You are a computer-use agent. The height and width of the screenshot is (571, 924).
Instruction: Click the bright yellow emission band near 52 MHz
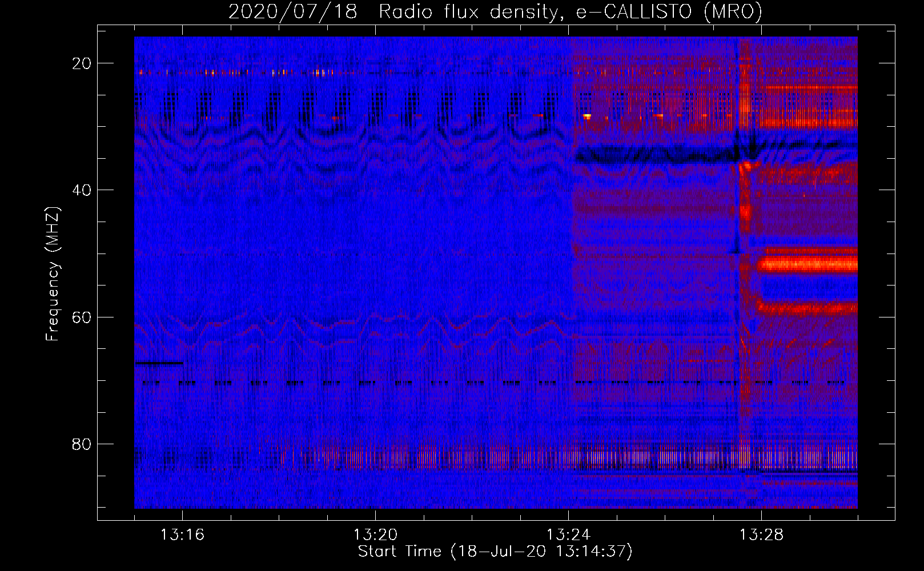tap(808, 264)
